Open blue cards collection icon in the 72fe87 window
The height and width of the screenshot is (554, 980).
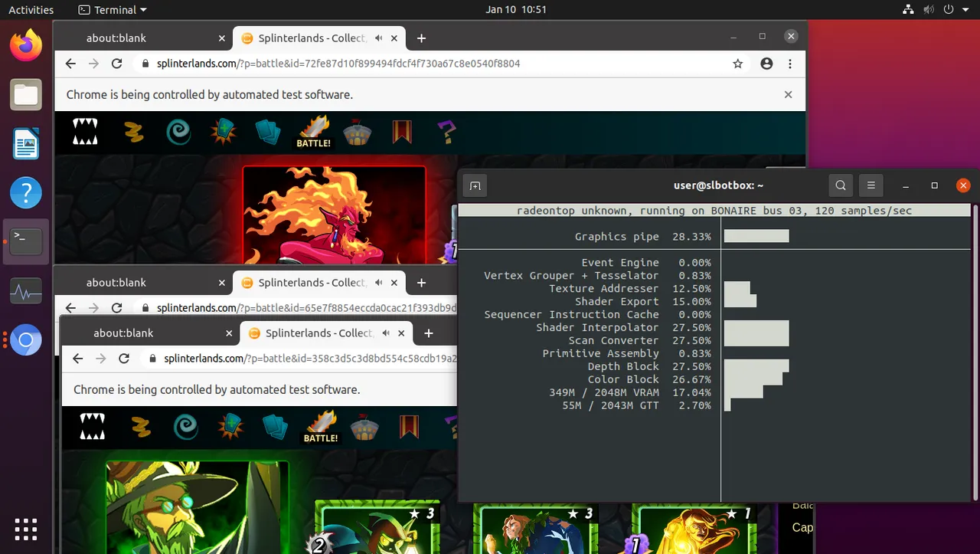[268, 132]
